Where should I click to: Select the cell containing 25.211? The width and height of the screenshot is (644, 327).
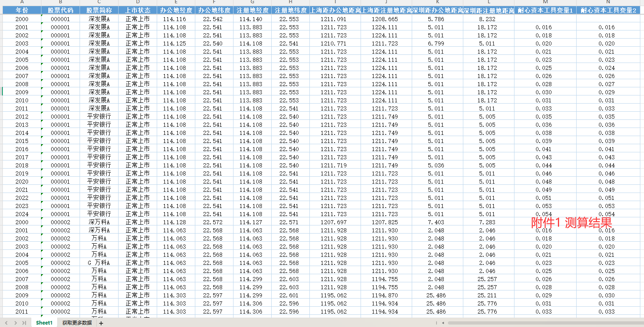pos(489,295)
